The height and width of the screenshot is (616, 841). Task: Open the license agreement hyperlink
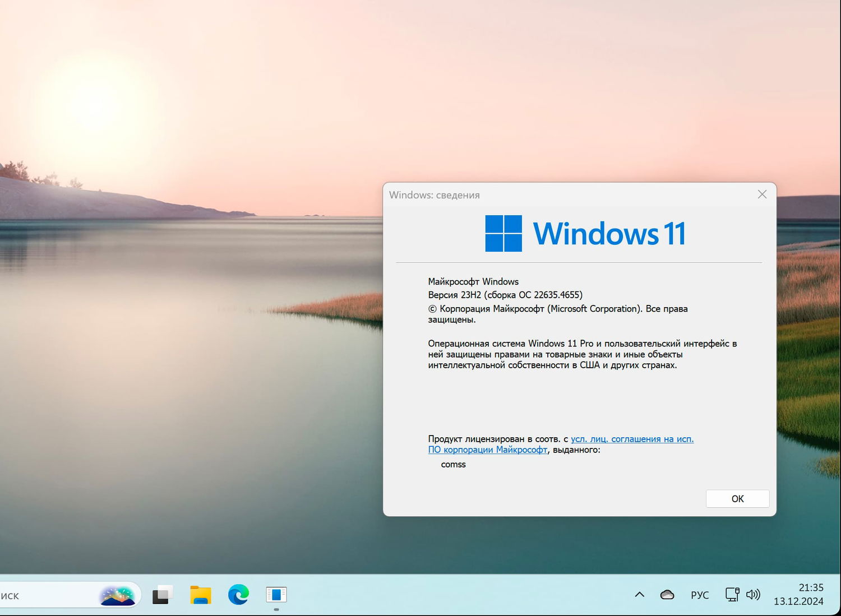[632, 439]
